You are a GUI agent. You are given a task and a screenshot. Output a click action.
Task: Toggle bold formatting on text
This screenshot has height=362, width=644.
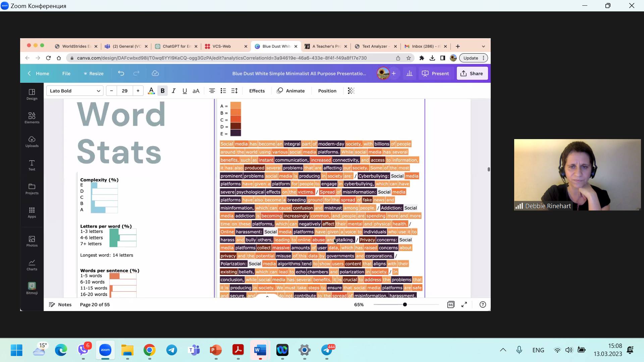click(x=163, y=91)
